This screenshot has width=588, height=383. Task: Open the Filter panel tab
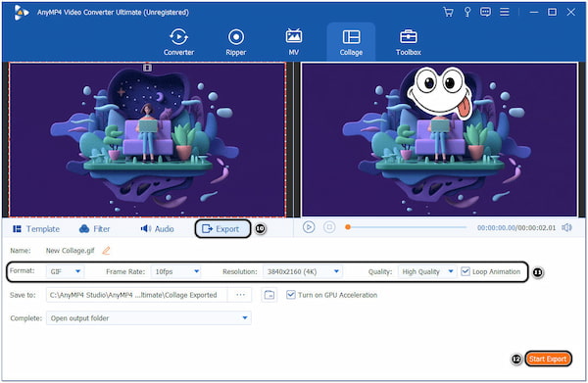(x=94, y=229)
